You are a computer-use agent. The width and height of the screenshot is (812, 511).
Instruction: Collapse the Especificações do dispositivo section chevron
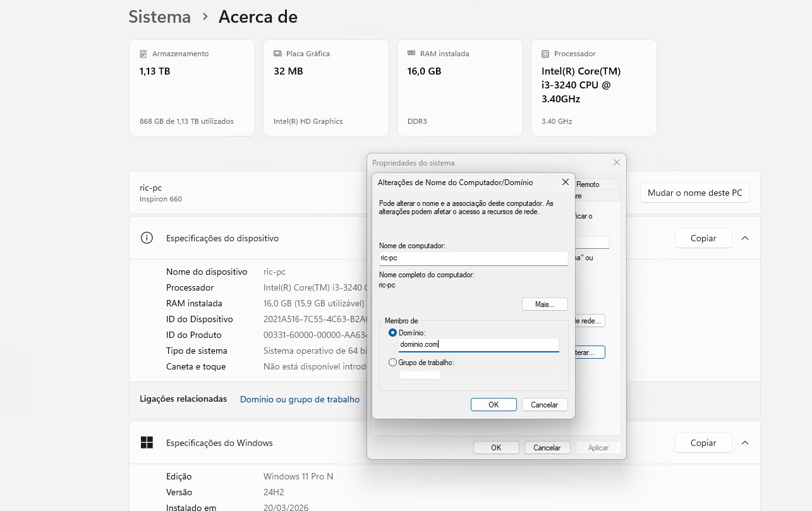(745, 238)
